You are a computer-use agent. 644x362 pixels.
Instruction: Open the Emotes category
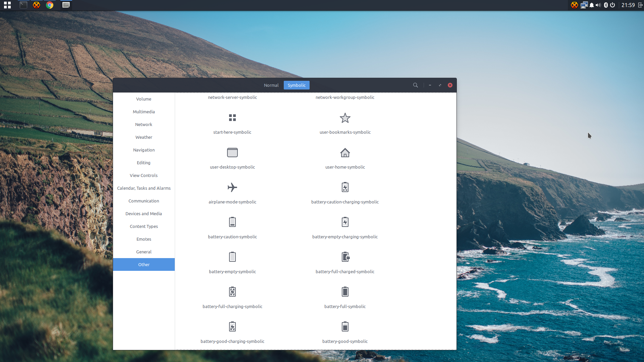(144, 239)
